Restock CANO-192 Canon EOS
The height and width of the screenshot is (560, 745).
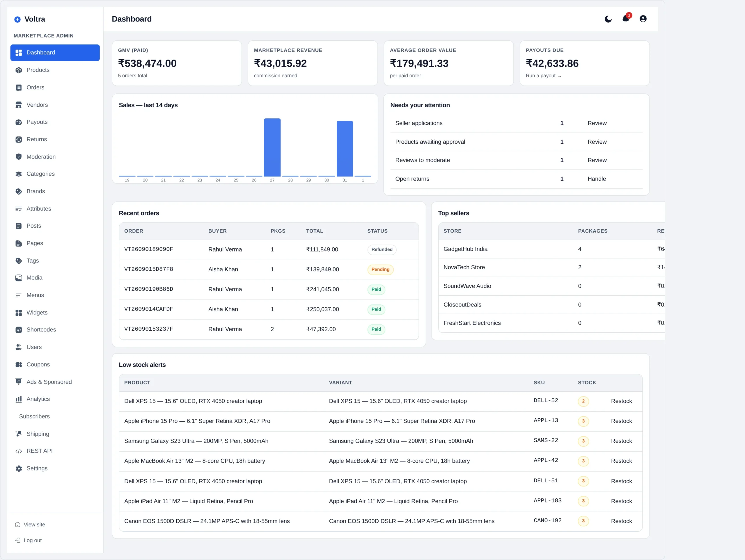click(x=621, y=521)
